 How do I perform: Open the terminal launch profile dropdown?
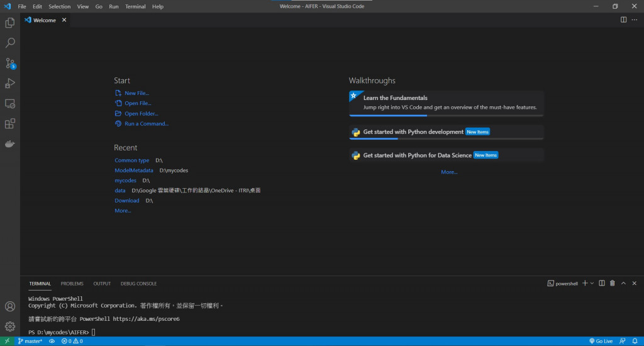(592, 283)
